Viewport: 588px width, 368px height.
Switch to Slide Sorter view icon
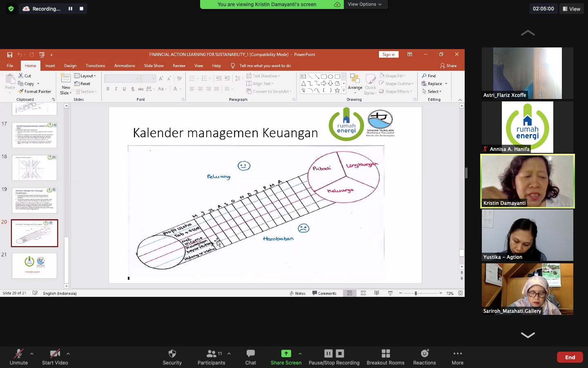click(363, 293)
